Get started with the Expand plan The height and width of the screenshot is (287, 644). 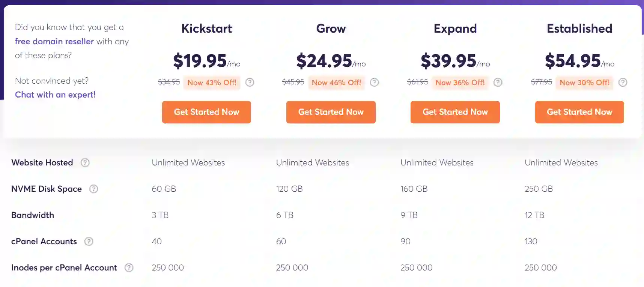455,112
